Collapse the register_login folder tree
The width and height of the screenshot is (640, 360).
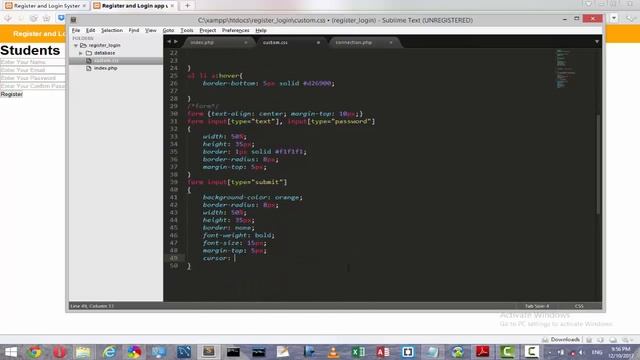click(76, 45)
